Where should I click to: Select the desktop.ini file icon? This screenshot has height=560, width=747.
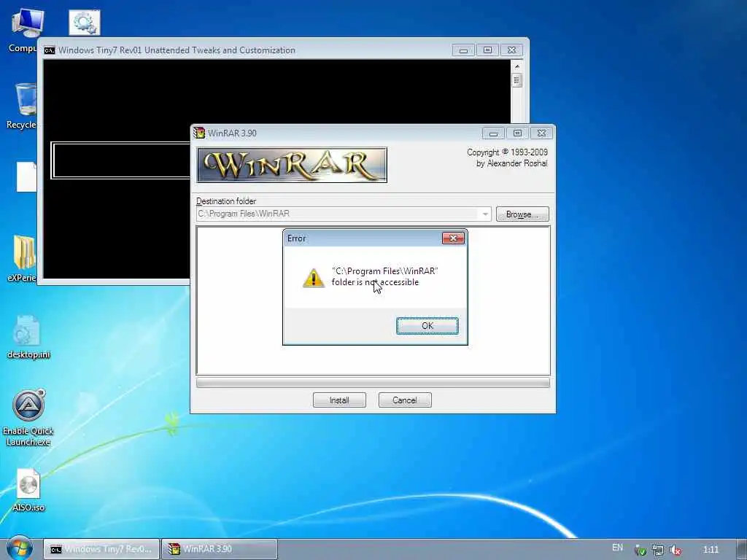click(28, 337)
